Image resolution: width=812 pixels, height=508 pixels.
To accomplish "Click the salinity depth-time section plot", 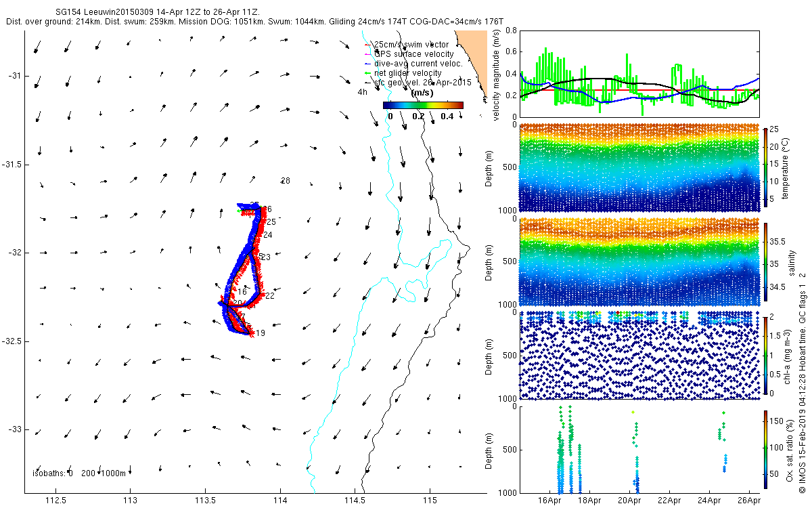I will 639,261.
